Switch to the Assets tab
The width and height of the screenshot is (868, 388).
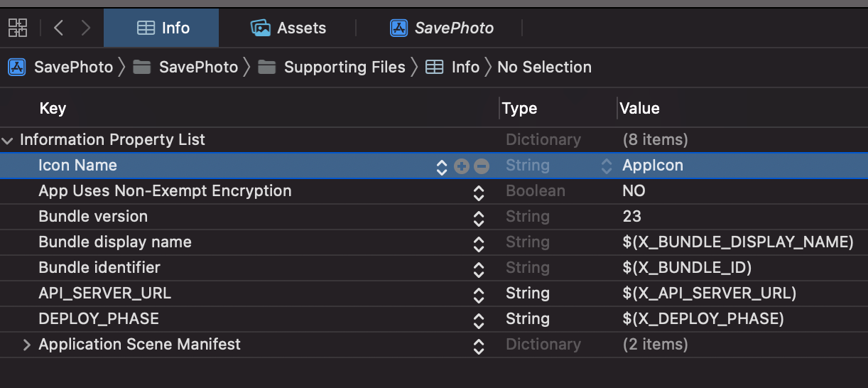pyautogui.click(x=288, y=28)
